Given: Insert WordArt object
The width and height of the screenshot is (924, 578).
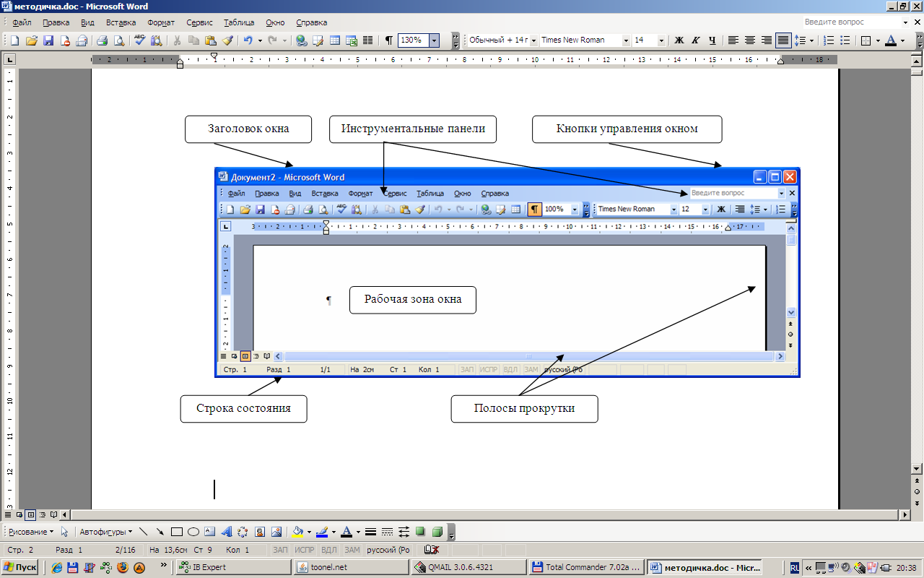Looking at the screenshot, I should pyautogui.click(x=227, y=532).
